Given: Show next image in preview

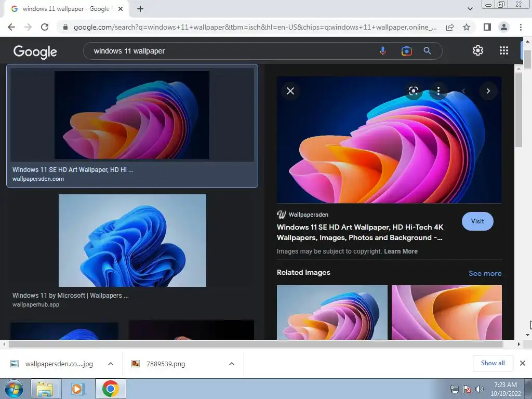Looking at the screenshot, I should pyautogui.click(x=488, y=91).
